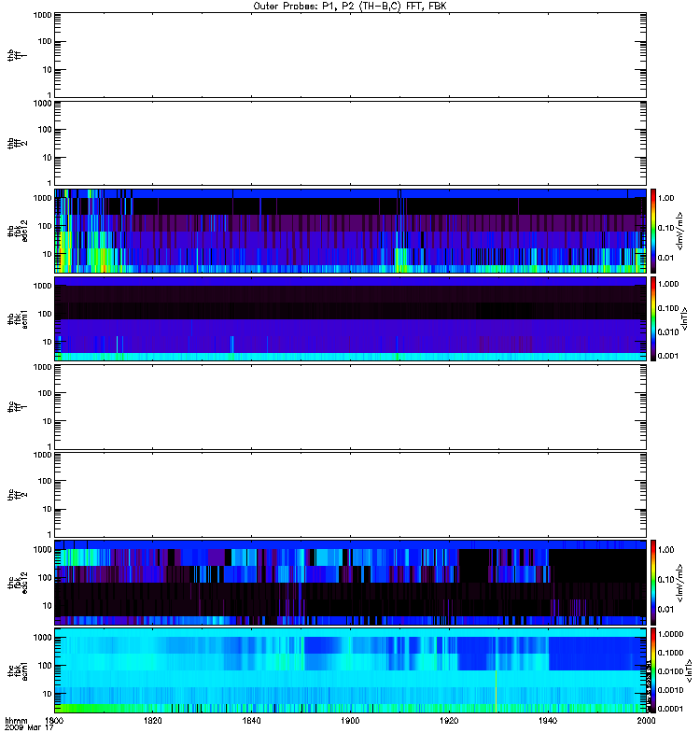This screenshot has width=700, height=747.
Task: Click the y-axis label of the first empty thc panel
Action: pos(17,407)
